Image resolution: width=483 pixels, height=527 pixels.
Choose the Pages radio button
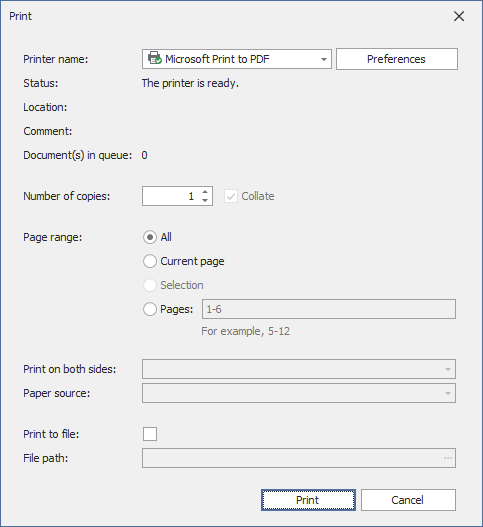150,309
